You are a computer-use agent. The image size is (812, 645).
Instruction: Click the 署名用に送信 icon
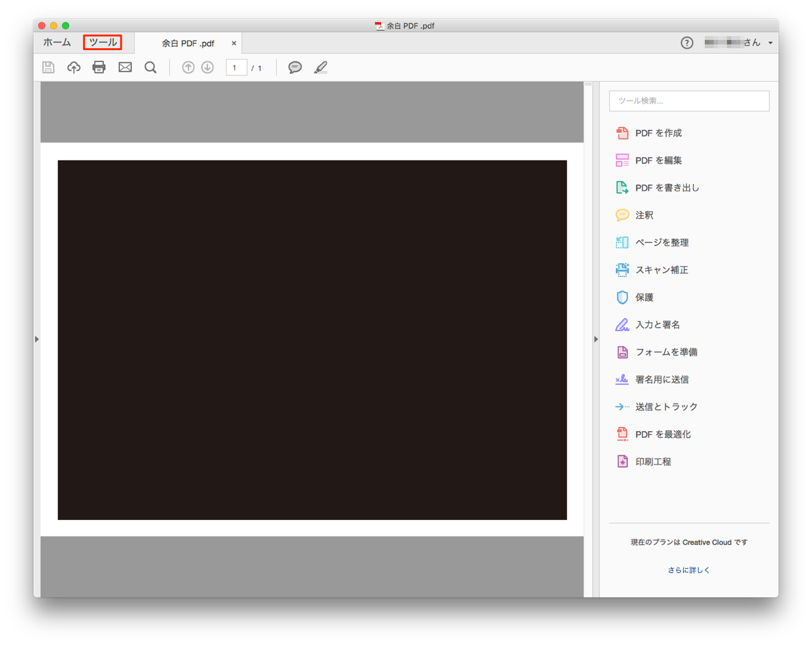tap(622, 379)
